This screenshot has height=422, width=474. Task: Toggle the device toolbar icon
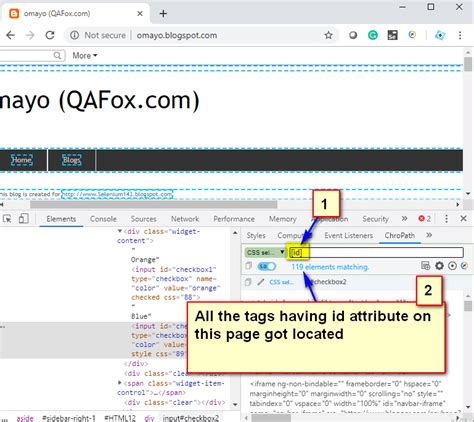[23, 219]
